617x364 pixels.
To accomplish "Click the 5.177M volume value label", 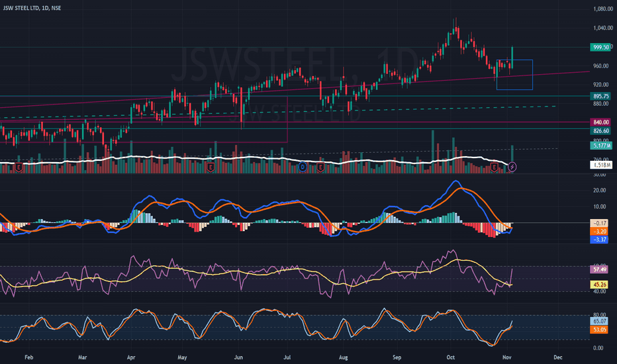I will (x=601, y=146).
